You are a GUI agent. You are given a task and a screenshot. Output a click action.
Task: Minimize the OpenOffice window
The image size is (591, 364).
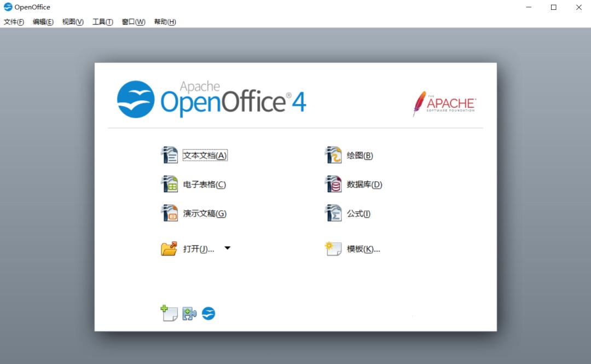pos(529,7)
